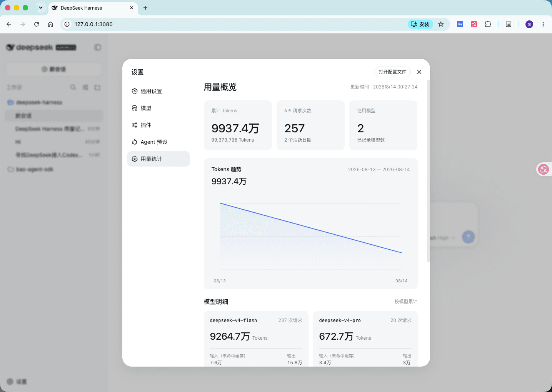
Task: Click the 08/13 chart axis label
Action: pos(220,281)
